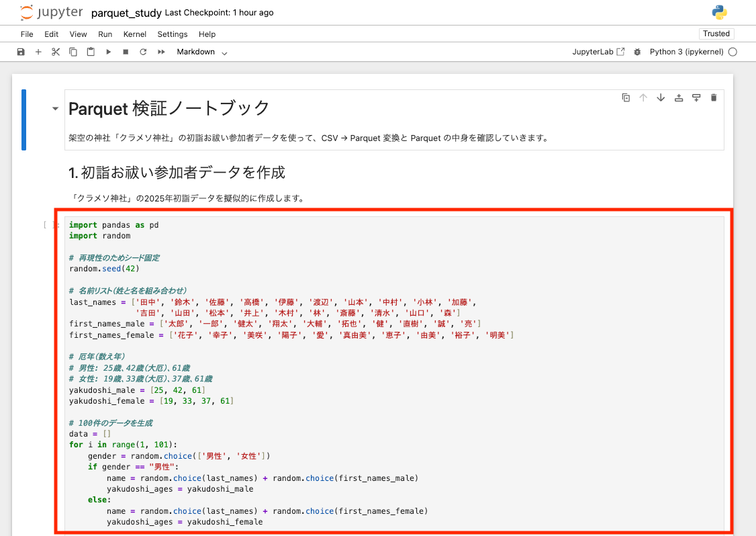Collapse the Parquet 検証ノートブック heading cell
This screenshot has width=756, height=536.
point(55,107)
